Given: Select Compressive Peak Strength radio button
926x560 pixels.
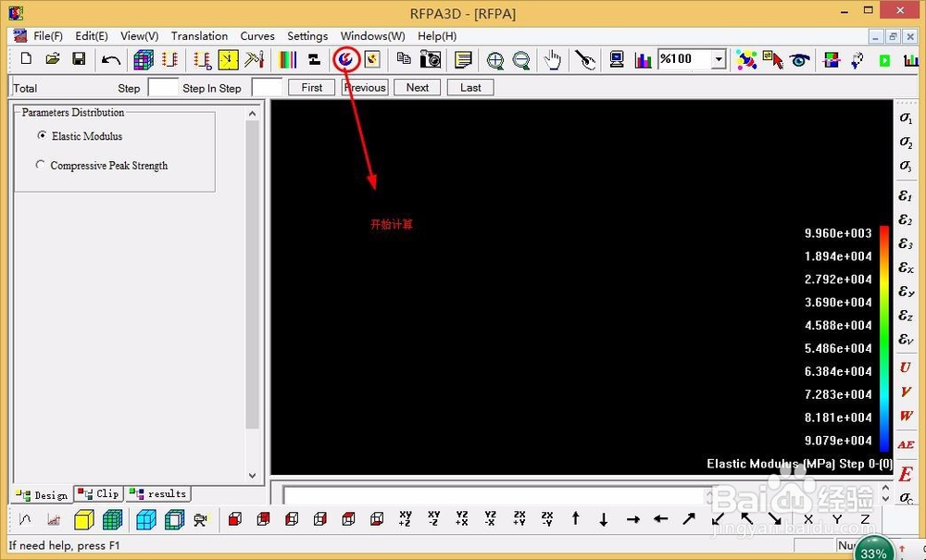Looking at the screenshot, I should (40, 165).
